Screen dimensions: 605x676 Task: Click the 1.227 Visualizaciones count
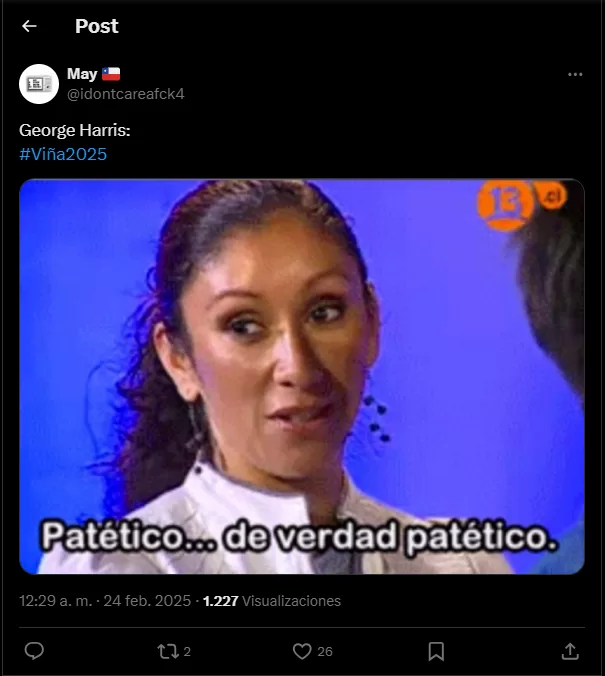click(272, 601)
